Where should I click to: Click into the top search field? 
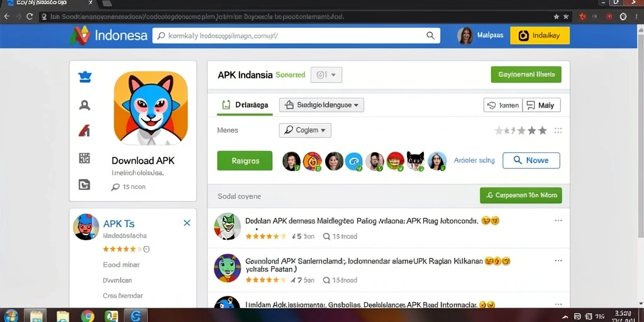click(x=296, y=36)
